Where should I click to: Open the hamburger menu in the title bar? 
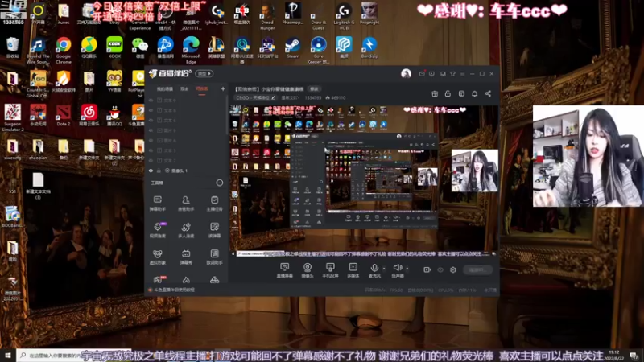(462, 74)
